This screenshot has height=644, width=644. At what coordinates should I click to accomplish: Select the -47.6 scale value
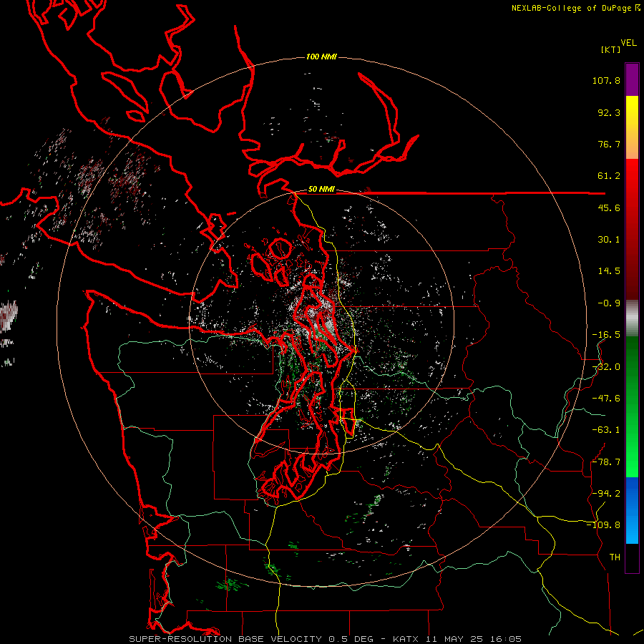(x=606, y=399)
